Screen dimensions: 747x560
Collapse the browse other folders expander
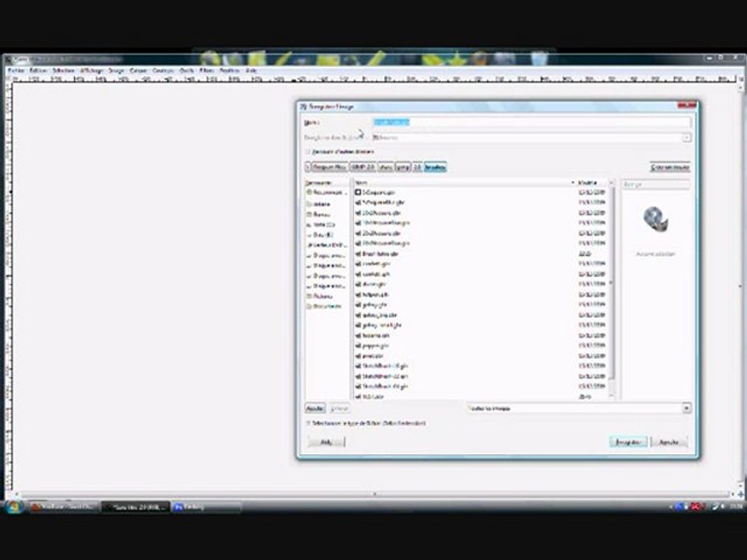point(308,152)
